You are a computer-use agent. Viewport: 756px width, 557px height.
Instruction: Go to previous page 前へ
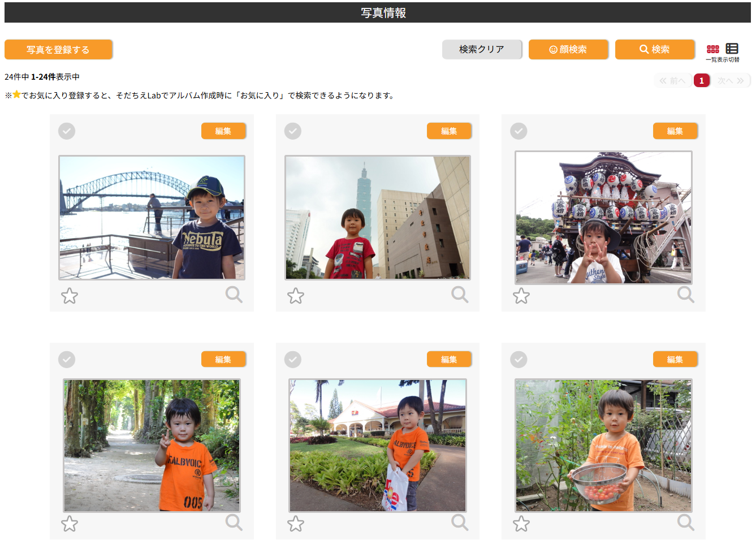(672, 81)
